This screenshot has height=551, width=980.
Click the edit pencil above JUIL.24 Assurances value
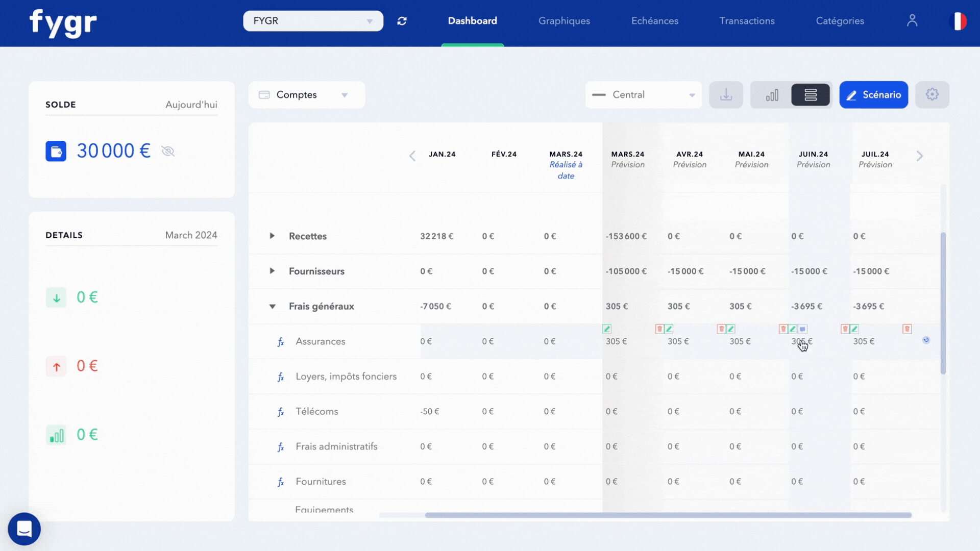click(x=854, y=329)
